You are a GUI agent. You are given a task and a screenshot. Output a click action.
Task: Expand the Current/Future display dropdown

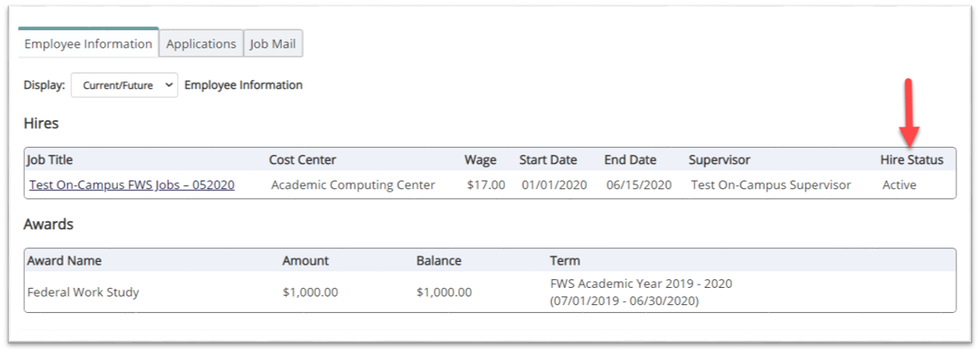pyautogui.click(x=124, y=85)
